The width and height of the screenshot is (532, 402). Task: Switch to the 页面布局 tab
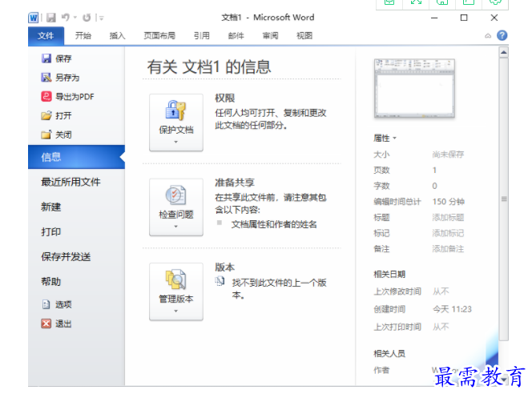(159, 36)
